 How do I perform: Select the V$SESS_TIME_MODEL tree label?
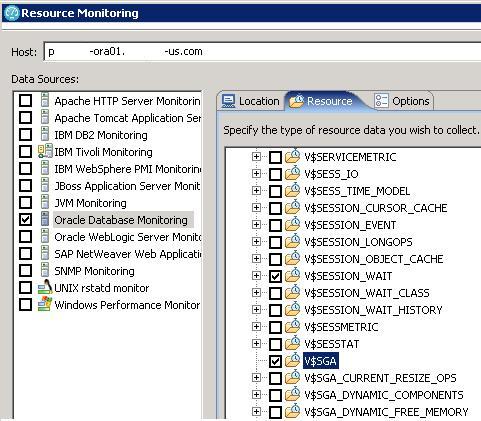357,191
